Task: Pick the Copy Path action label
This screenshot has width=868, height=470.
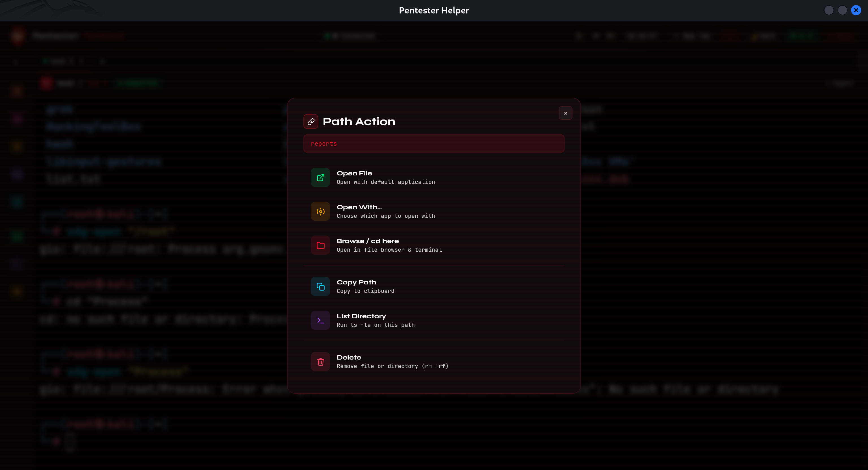Action: coord(356,282)
